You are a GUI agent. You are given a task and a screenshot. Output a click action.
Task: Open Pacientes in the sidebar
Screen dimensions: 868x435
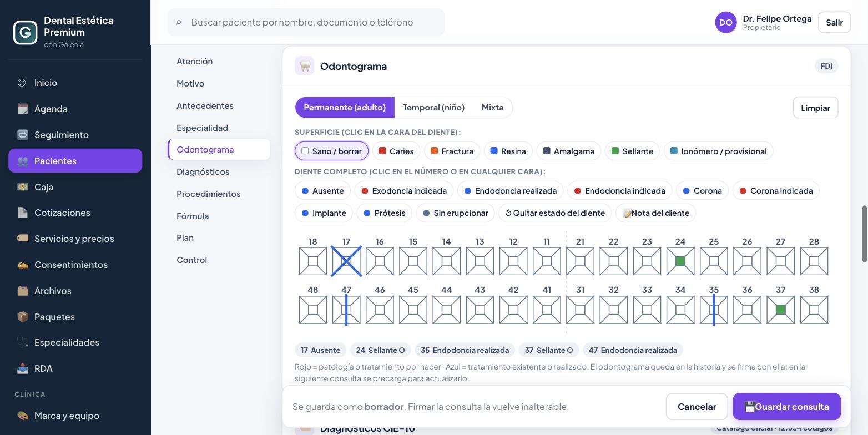tap(75, 161)
